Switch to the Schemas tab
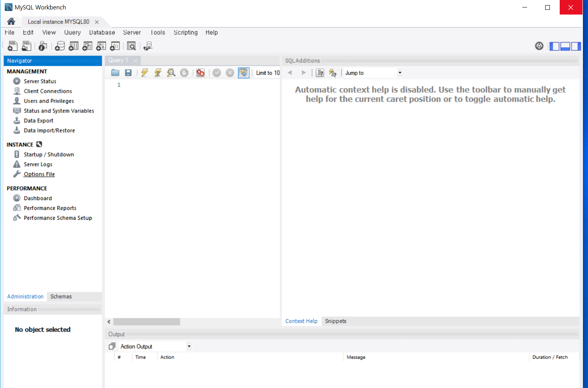The image size is (588, 388). coord(61,296)
